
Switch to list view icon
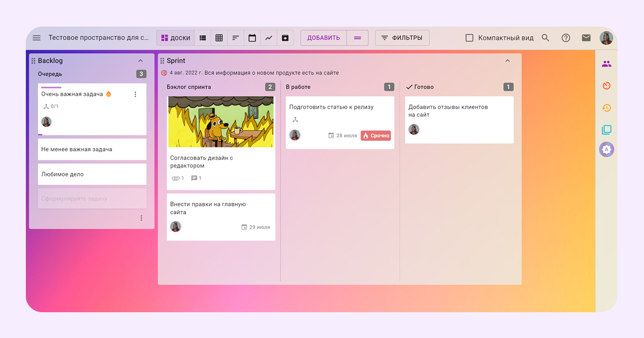pyautogui.click(x=202, y=38)
